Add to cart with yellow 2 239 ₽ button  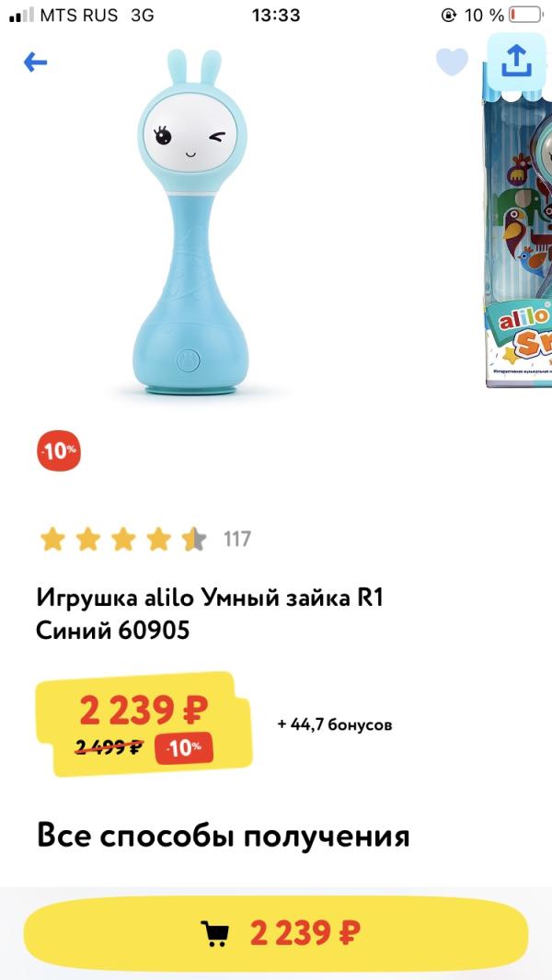[276, 934]
